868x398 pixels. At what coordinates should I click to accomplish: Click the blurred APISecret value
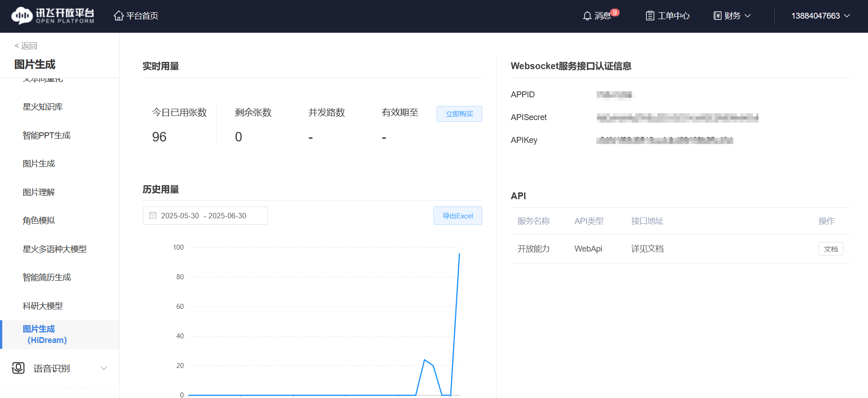(677, 118)
